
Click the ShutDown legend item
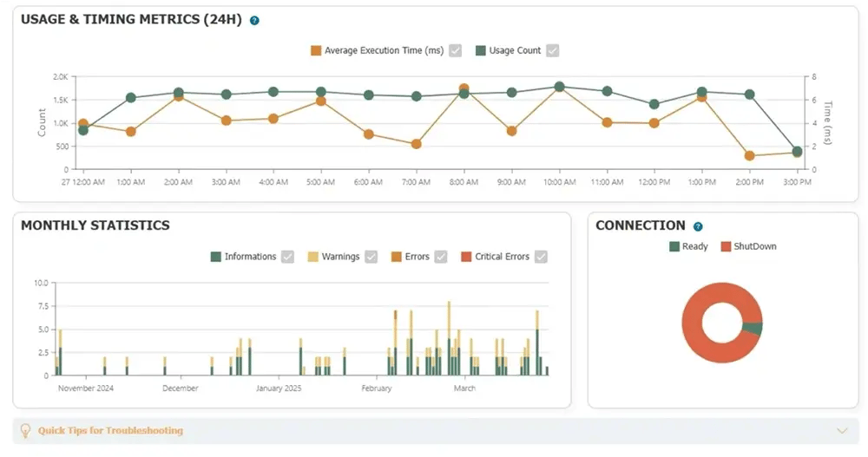pos(748,246)
